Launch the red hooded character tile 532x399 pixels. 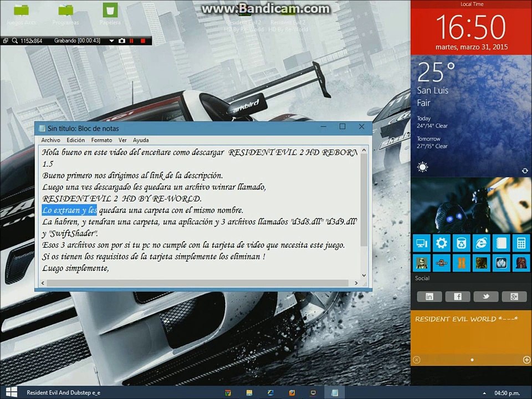coord(521,263)
